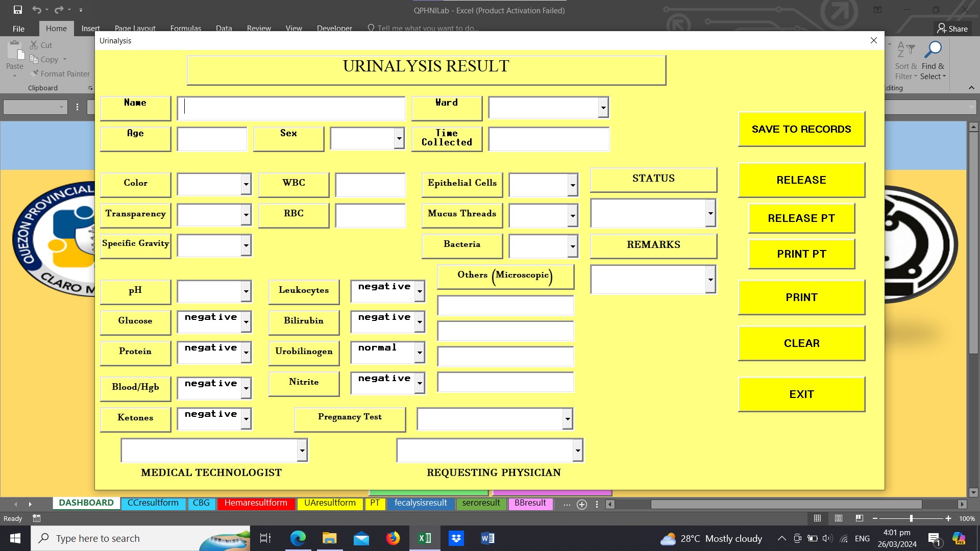This screenshot has height=551, width=980.
Task: Expand the Ward dropdown
Action: tap(603, 108)
